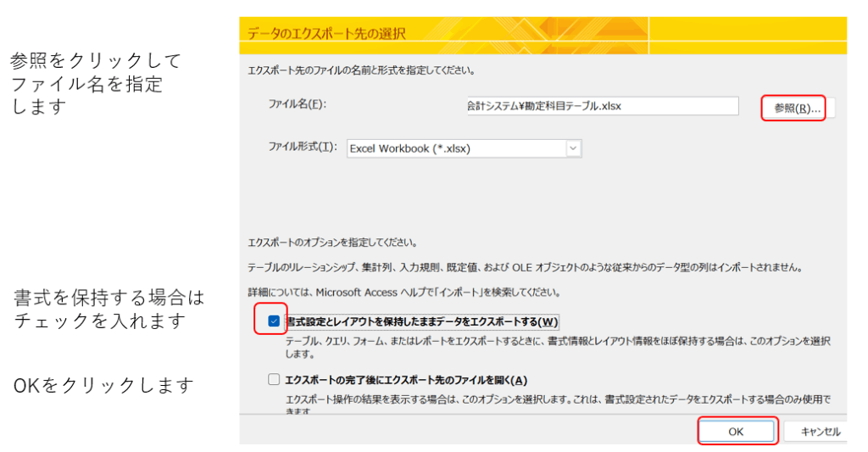The image size is (868, 452).
Task: Enable エクスポート先のファイルを開く checkbox box
Action: point(274,380)
